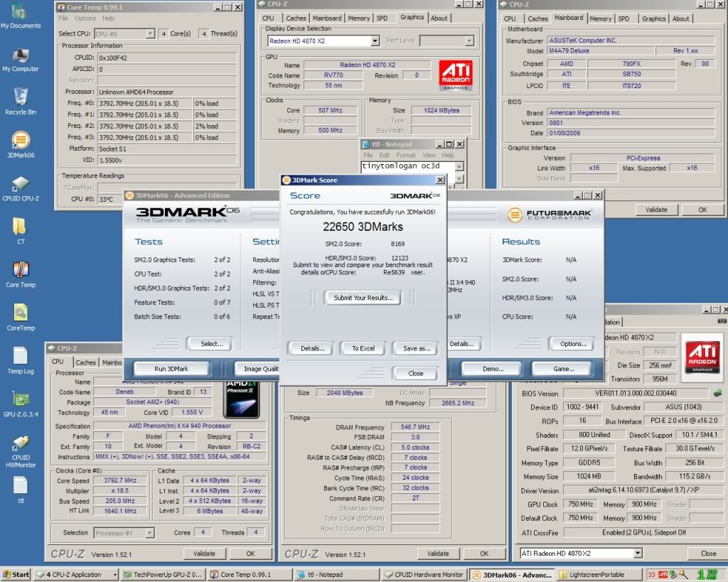
Task: Open the Start menu
Action: [16, 575]
